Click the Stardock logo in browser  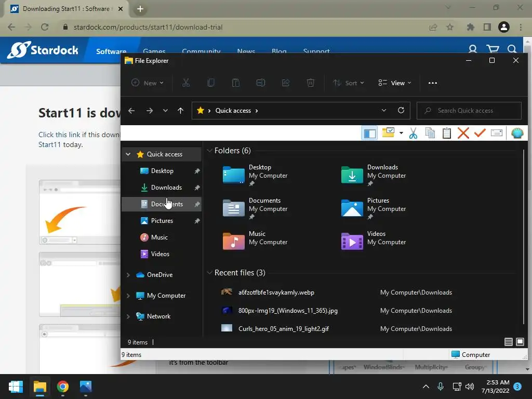pos(43,50)
